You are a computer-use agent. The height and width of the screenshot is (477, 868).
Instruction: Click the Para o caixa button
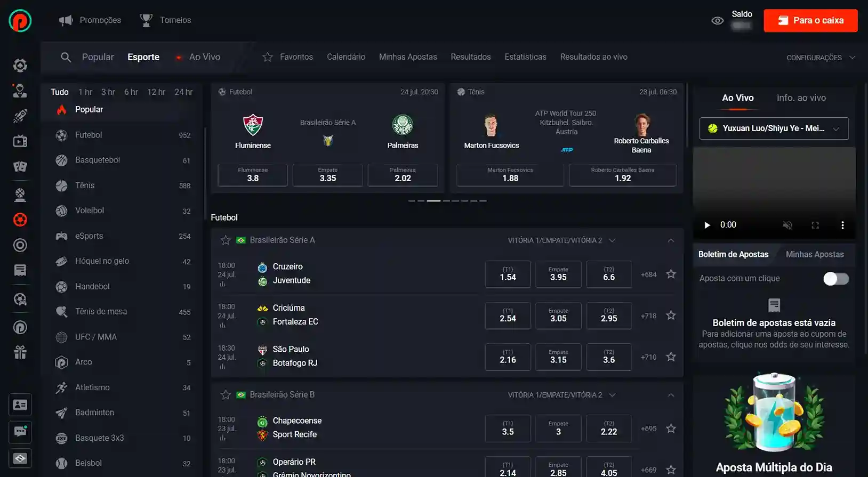pos(810,21)
